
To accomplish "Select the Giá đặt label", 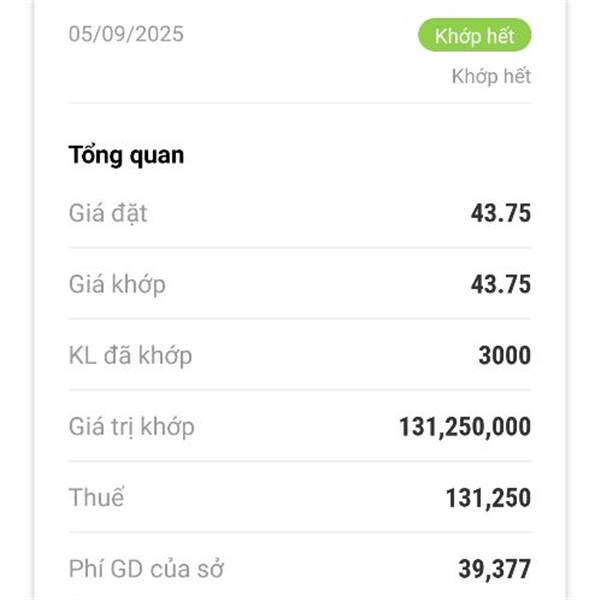I will [108, 213].
